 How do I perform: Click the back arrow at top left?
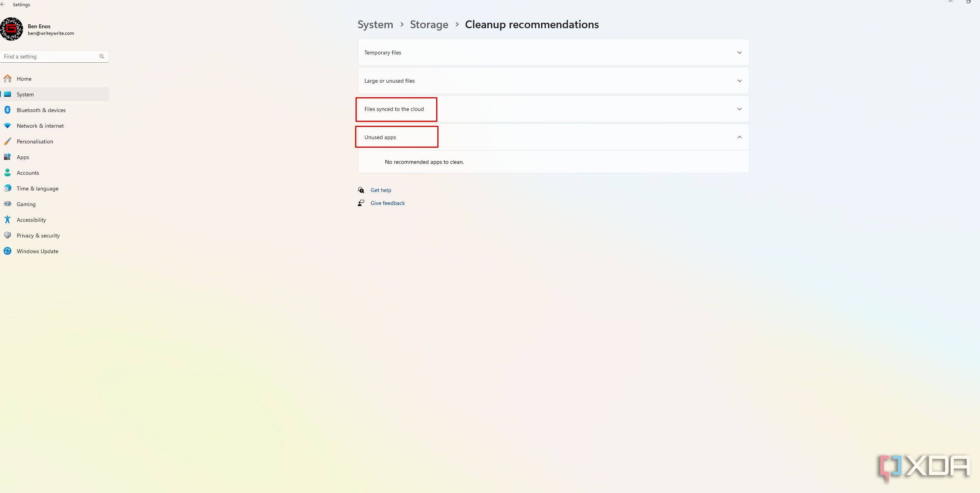[x=3, y=4]
